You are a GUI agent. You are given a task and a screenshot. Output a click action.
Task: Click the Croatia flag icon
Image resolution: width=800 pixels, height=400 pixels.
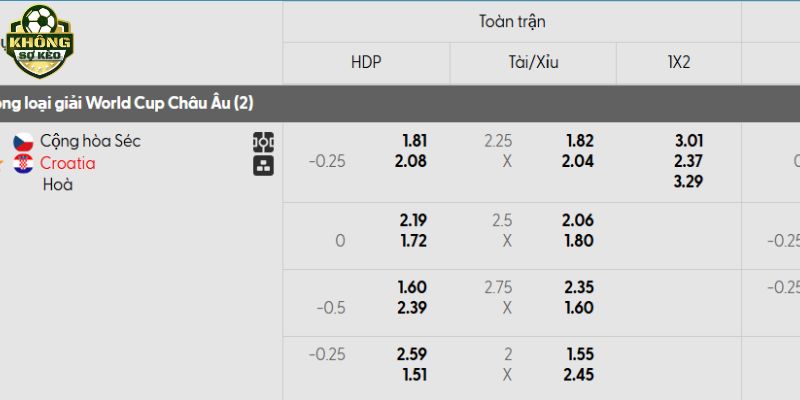coord(23,163)
